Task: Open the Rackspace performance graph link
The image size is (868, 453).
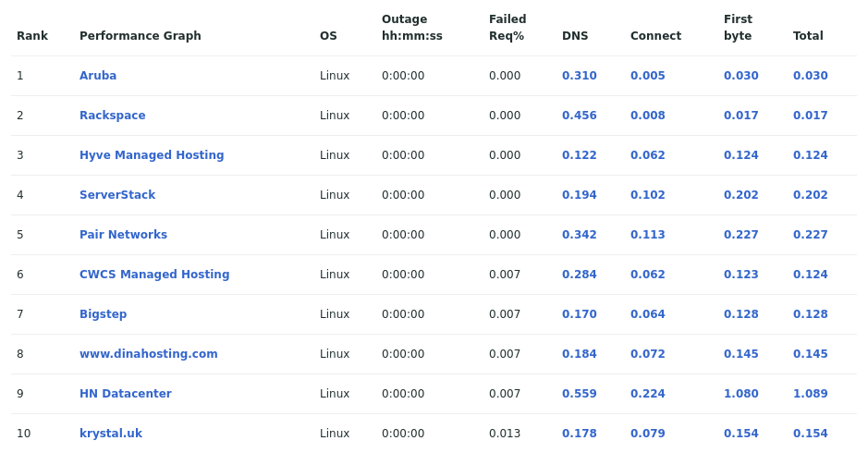Action: click(x=113, y=116)
